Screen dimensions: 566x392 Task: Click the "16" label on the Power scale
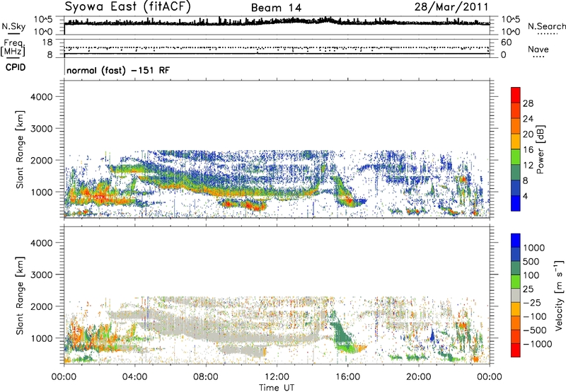pos(528,150)
